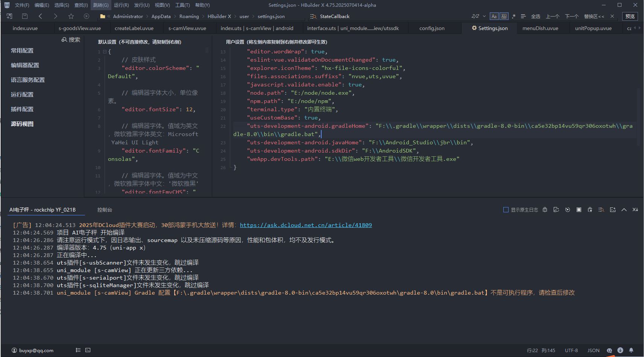The image size is (644, 357).
Task: Open 运行(R) menu
Action: 121,5
